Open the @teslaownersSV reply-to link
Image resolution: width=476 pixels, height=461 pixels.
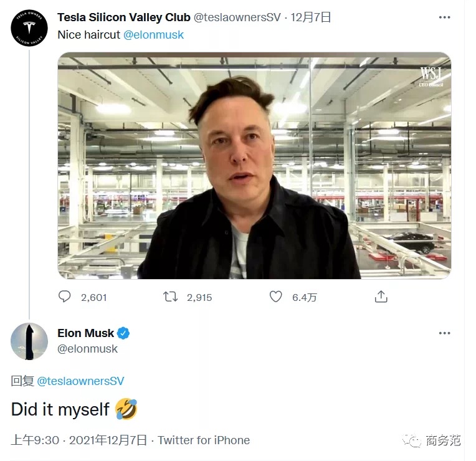pos(80,381)
